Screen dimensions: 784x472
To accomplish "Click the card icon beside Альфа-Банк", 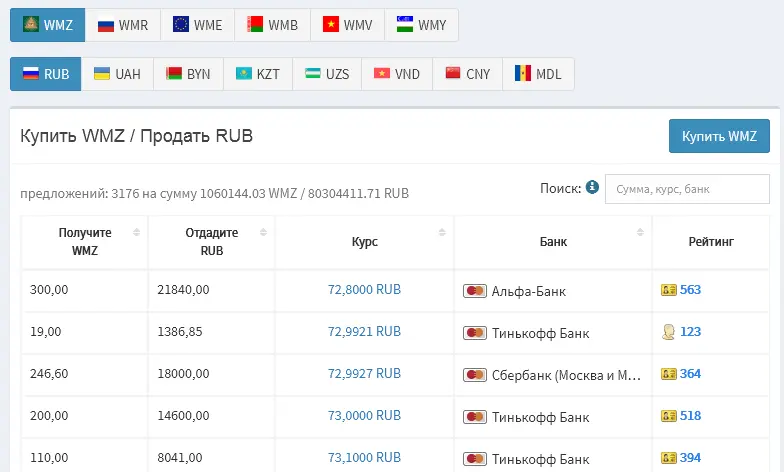I will (474, 291).
